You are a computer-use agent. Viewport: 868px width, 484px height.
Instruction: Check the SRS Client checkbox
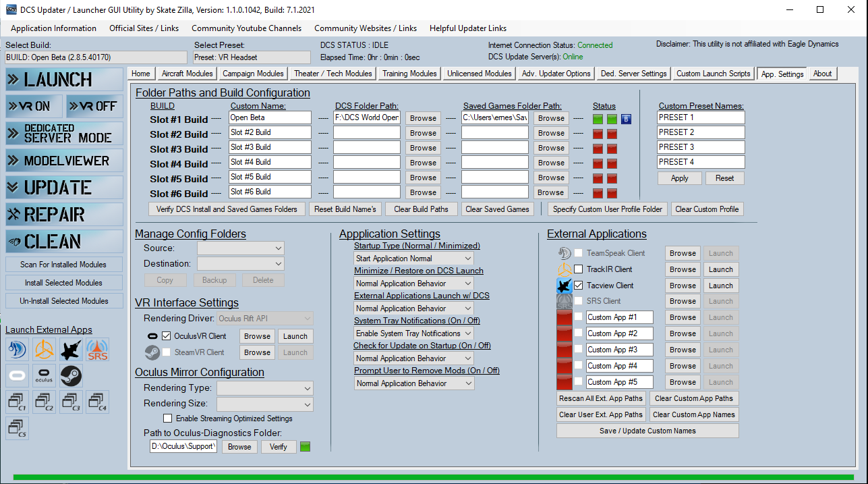coord(579,301)
